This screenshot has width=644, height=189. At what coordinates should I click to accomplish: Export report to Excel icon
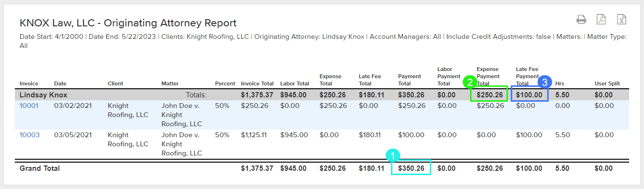(x=621, y=20)
